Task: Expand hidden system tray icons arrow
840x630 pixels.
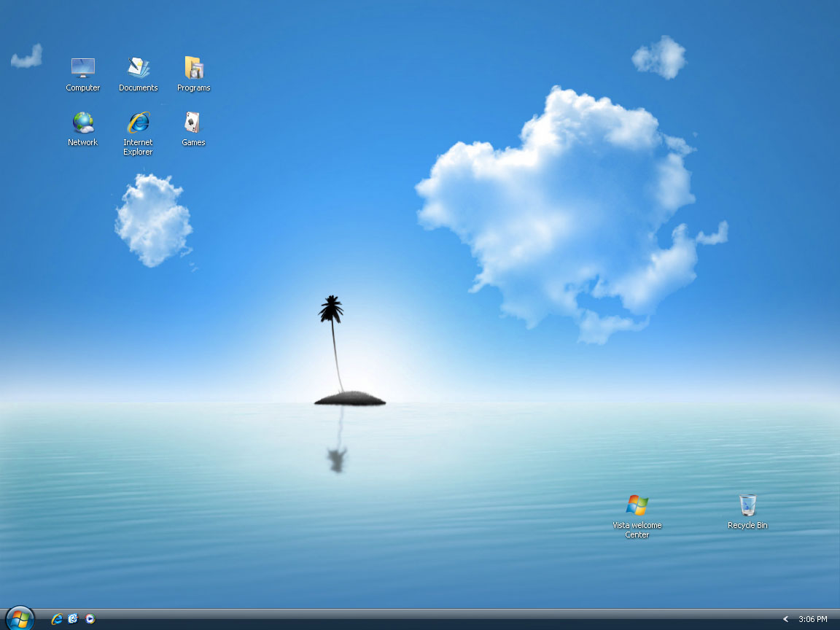Action: 786,619
